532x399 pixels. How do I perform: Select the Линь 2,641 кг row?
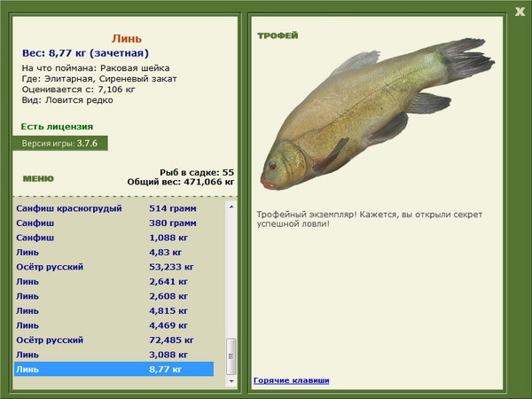114,282
